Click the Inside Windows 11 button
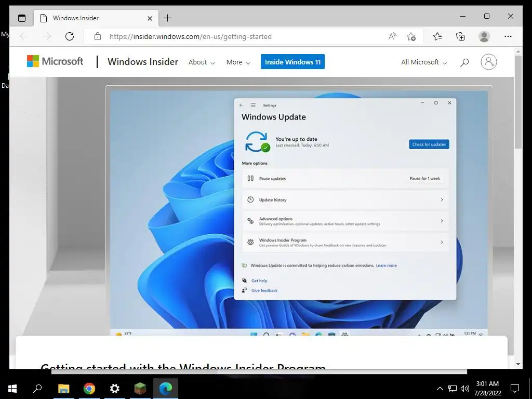The width and height of the screenshot is (532, 399). pos(292,62)
